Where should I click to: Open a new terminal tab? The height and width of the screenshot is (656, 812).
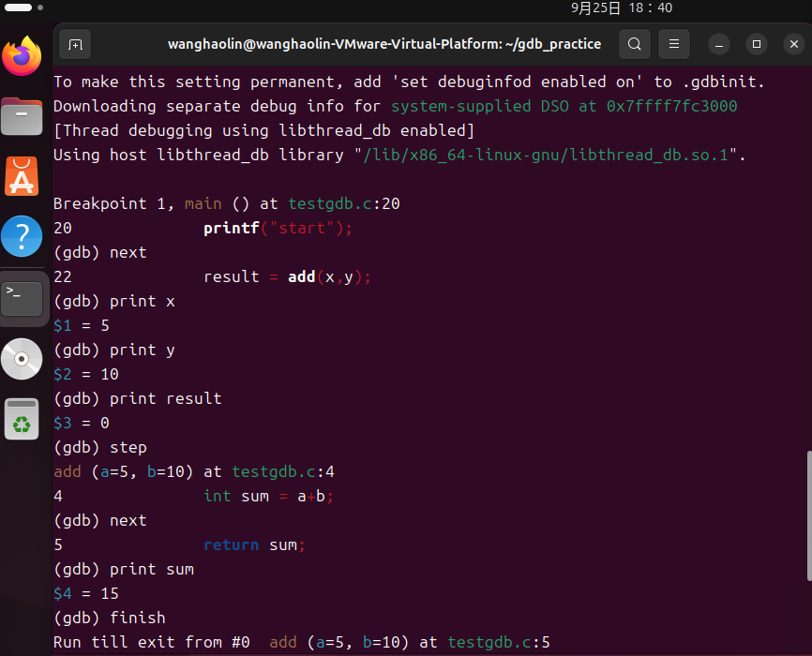(75, 45)
